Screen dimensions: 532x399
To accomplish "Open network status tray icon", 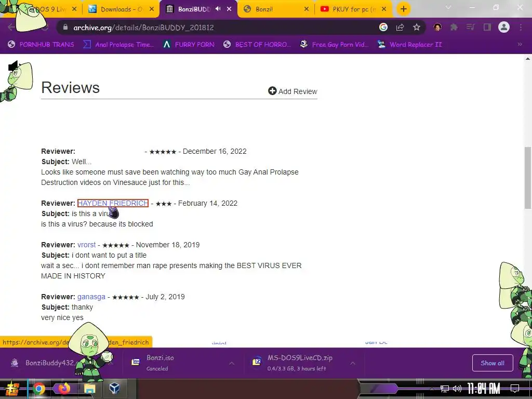I will click(x=444, y=389).
